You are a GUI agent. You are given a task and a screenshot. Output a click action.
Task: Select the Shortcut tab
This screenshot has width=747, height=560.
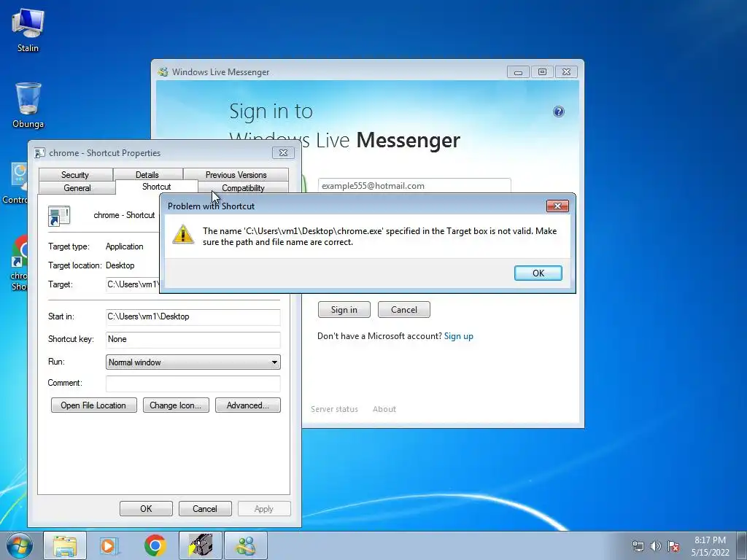coord(156,187)
